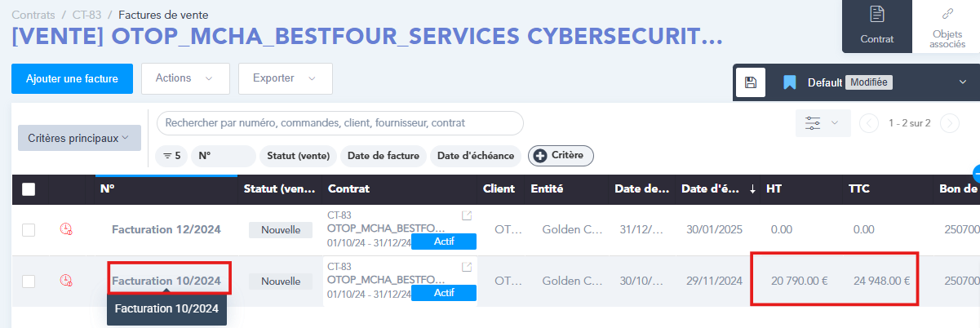Screen dimensions: 980x328
Task: Switch to the Contrat tab
Action: point(877,26)
